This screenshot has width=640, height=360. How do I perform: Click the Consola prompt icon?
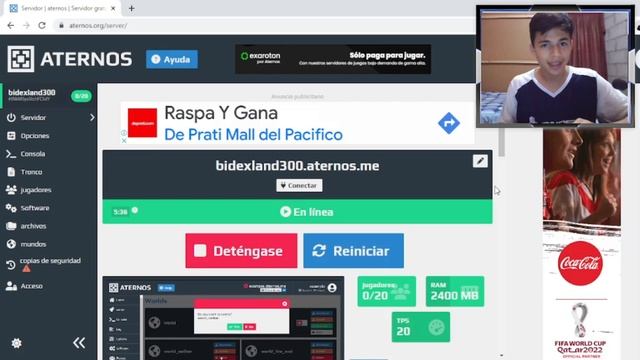tap(11, 154)
